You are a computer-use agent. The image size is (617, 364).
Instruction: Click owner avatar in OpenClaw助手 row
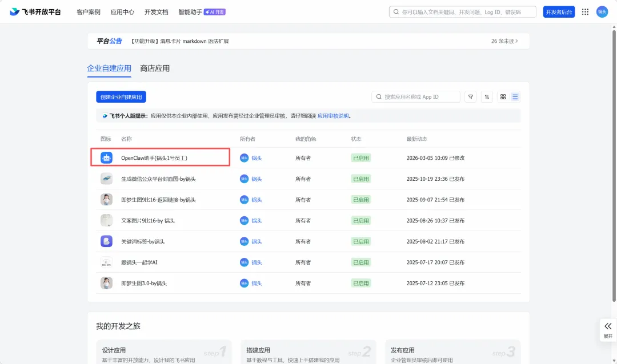click(x=245, y=157)
